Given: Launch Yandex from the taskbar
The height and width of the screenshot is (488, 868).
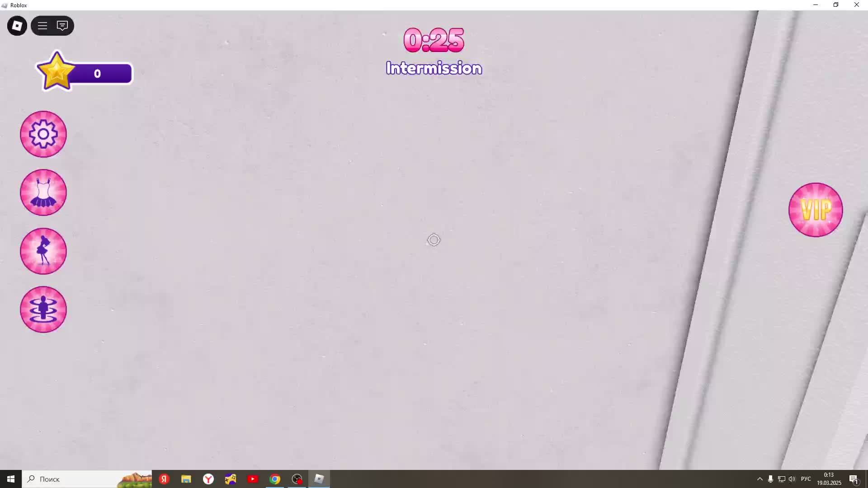Looking at the screenshot, I should (164, 479).
